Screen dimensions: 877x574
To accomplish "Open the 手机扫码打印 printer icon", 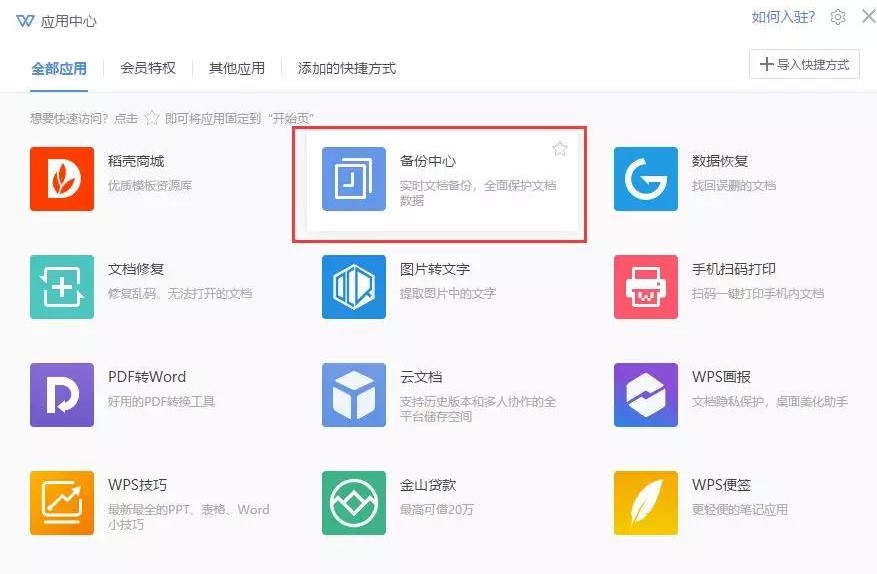I will [646, 287].
